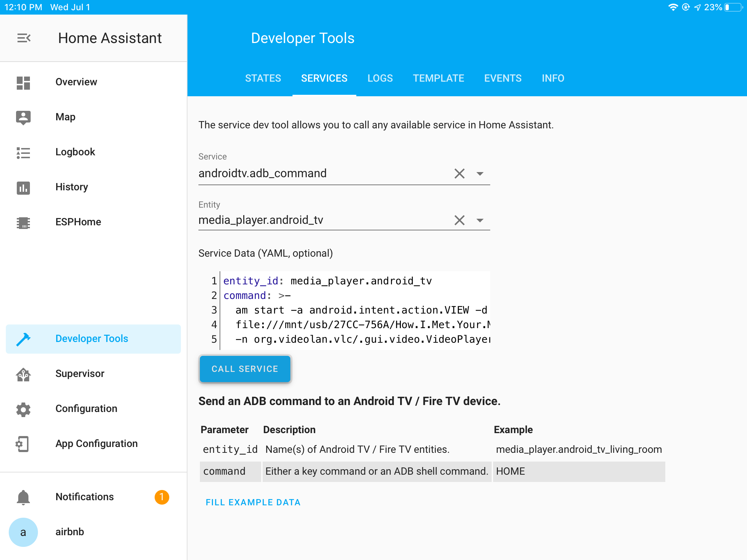Click the 'command' parameter cell

(x=230, y=471)
